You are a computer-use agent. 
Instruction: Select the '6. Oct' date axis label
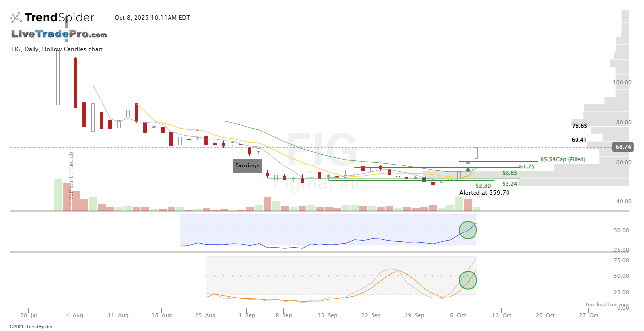coord(459,315)
